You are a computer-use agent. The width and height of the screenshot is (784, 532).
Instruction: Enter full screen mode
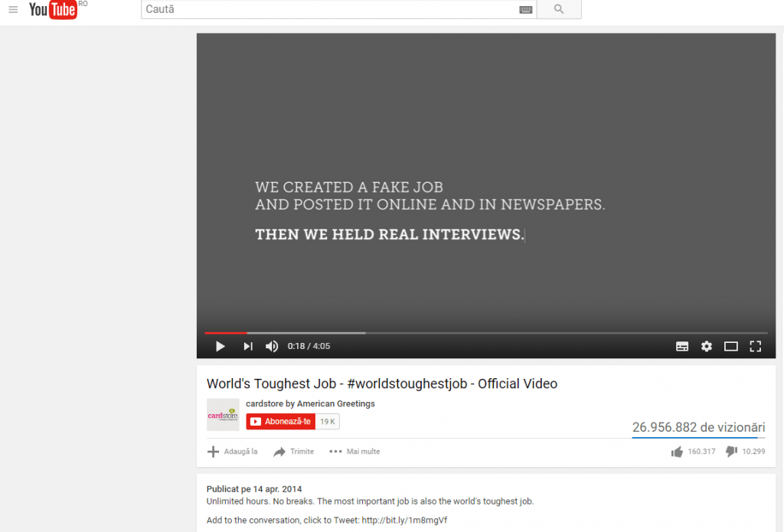coord(756,346)
